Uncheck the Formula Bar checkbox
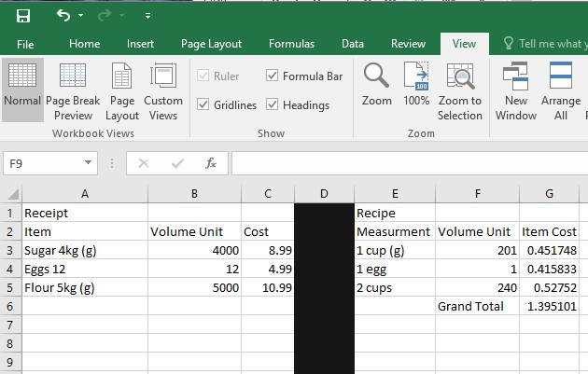The width and height of the screenshot is (588, 374). (x=273, y=76)
